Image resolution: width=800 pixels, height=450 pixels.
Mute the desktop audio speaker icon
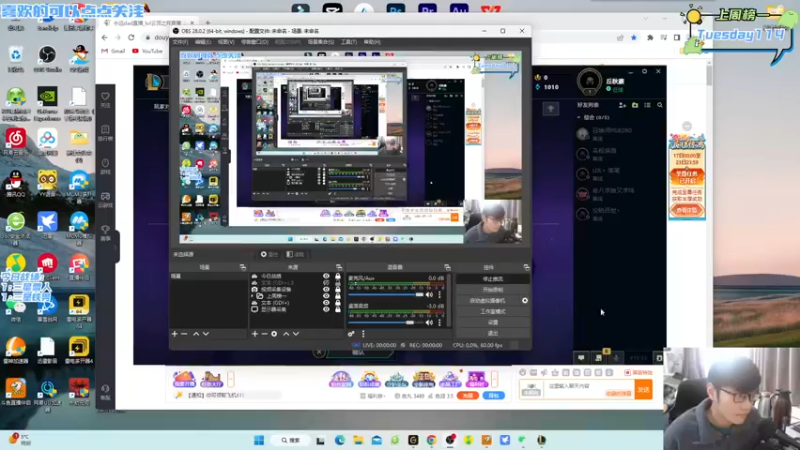click(x=430, y=322)
